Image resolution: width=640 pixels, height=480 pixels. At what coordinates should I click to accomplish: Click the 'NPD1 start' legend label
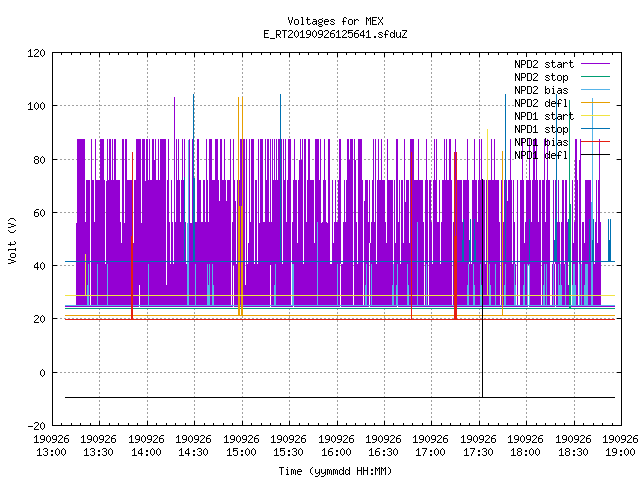click(x=544, y=116)
